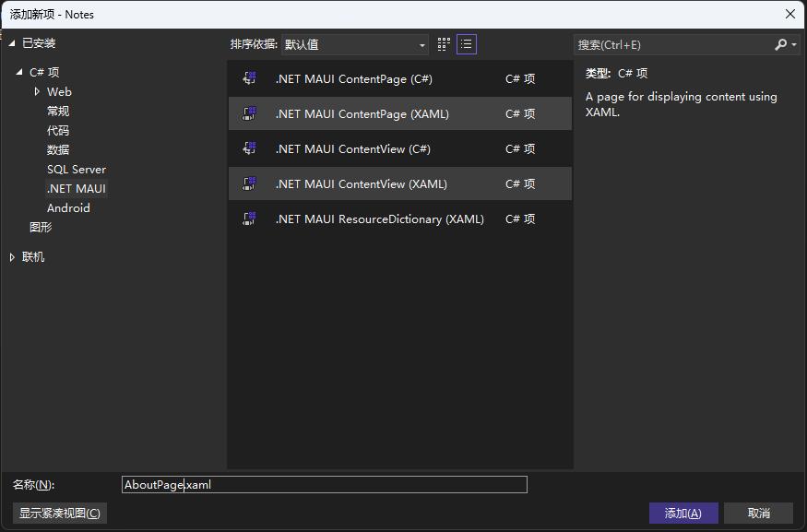Select the 代码 category
Viewport: 807px width, 532px height.
pos(57,131)
